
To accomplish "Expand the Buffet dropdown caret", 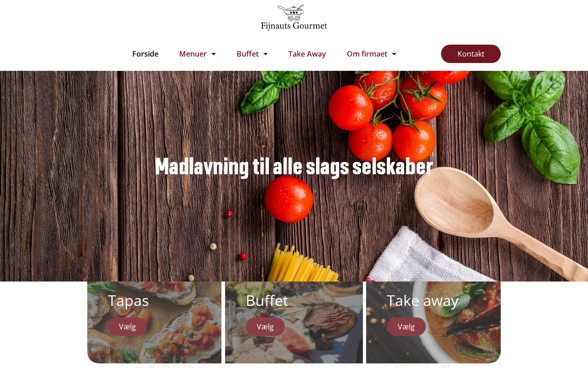I will (x=266, y=54).
